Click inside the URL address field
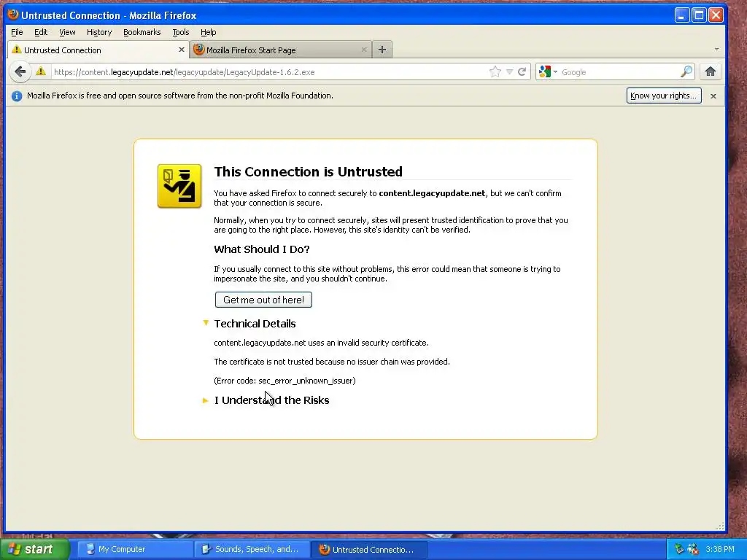 pyautogui.click(x=269, y=72)
